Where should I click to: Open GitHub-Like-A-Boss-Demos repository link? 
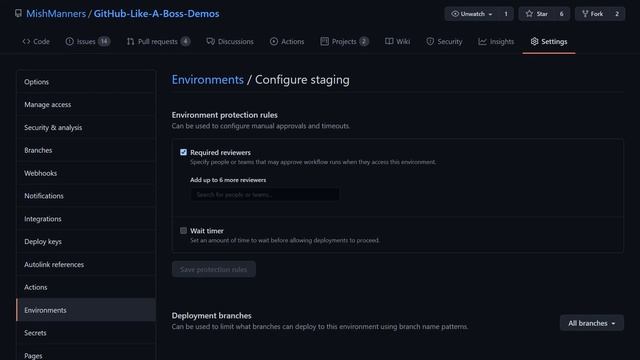click(156, 13)
